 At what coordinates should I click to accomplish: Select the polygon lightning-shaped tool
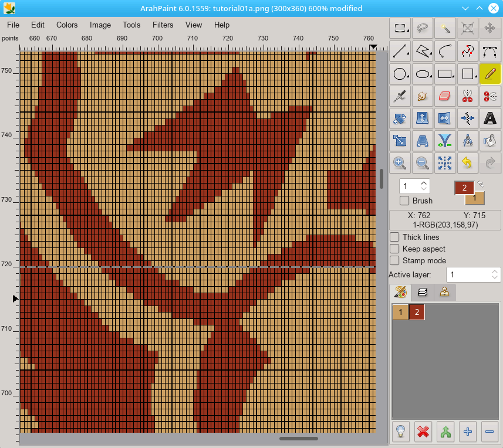coord(423,51)
